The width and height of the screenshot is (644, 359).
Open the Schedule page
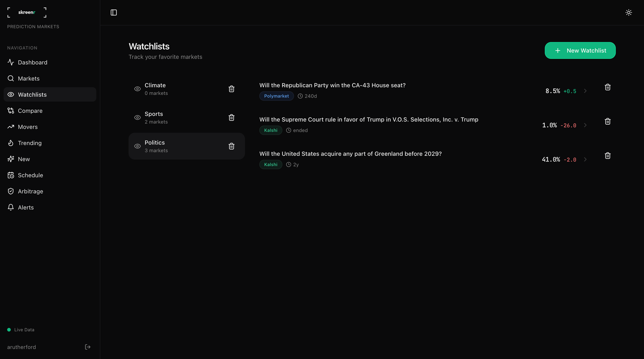[x=50, y=175]
